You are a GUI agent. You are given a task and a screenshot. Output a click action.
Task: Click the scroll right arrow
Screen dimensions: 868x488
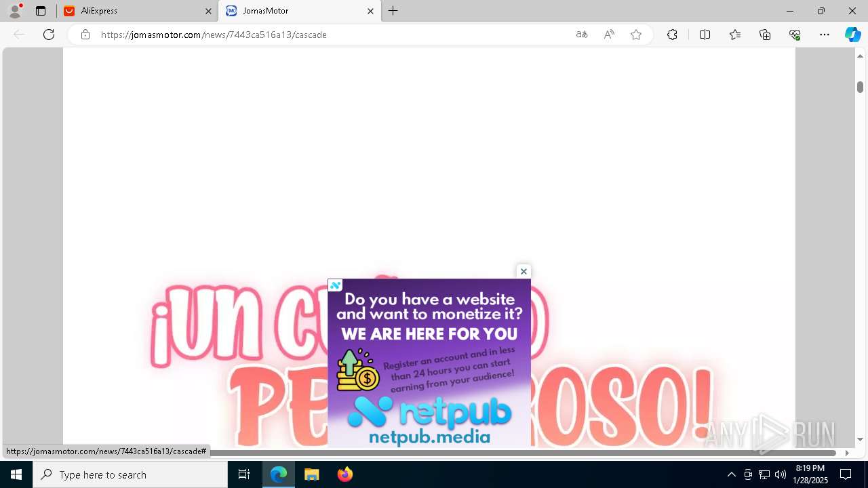847,453
